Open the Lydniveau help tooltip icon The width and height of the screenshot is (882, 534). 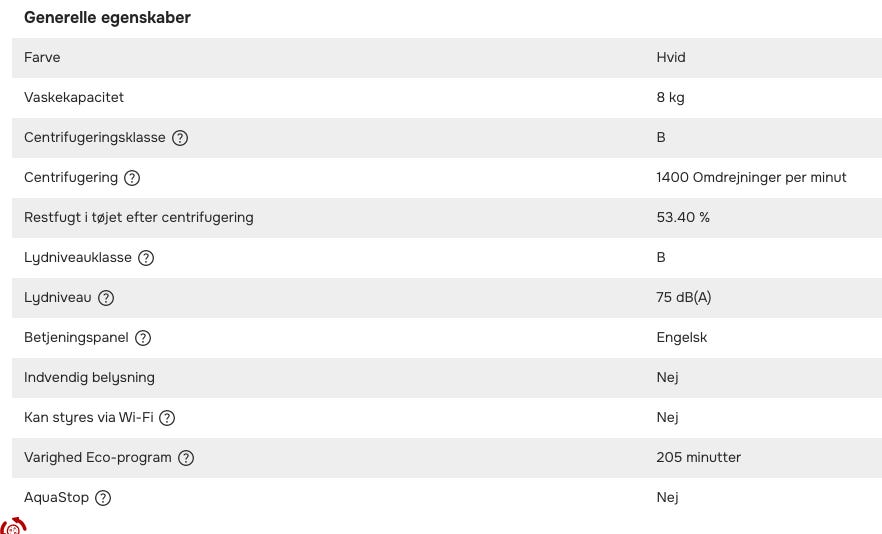106,298
